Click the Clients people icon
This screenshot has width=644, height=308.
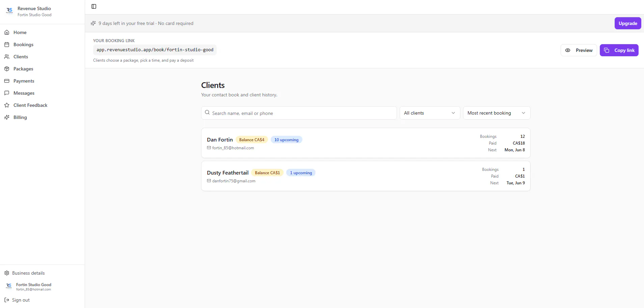[7, 57]
